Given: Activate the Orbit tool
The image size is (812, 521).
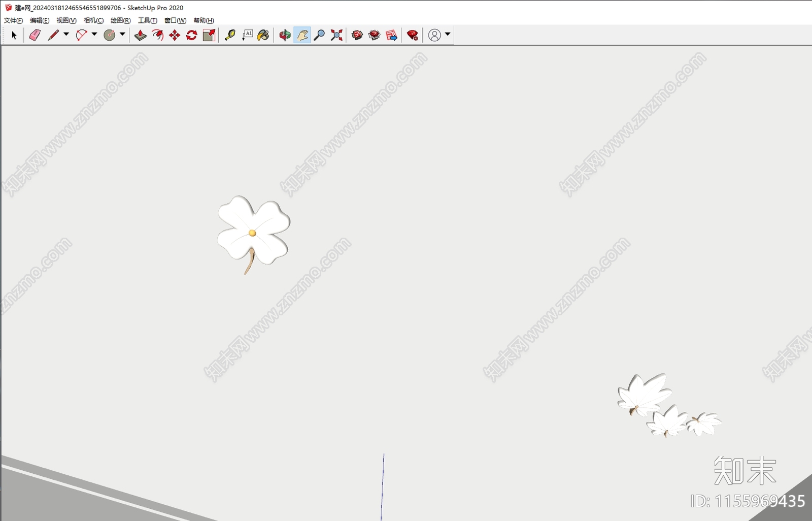Looking at the screenshot, I should (x=285, y=35).
